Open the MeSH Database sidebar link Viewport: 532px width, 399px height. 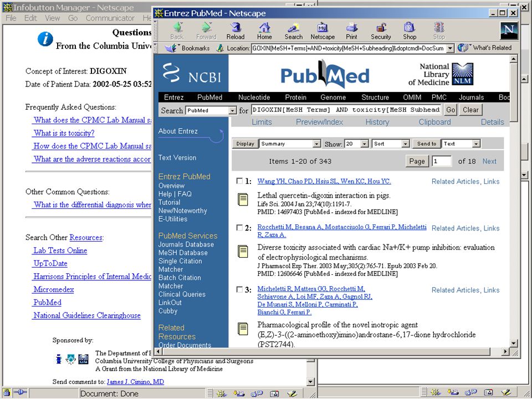coord(183,253)
